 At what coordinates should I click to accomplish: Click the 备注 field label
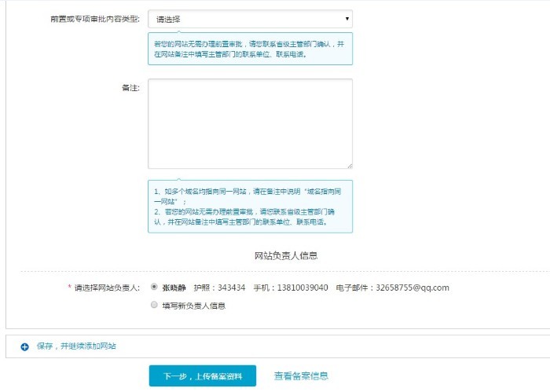point(130,87)
